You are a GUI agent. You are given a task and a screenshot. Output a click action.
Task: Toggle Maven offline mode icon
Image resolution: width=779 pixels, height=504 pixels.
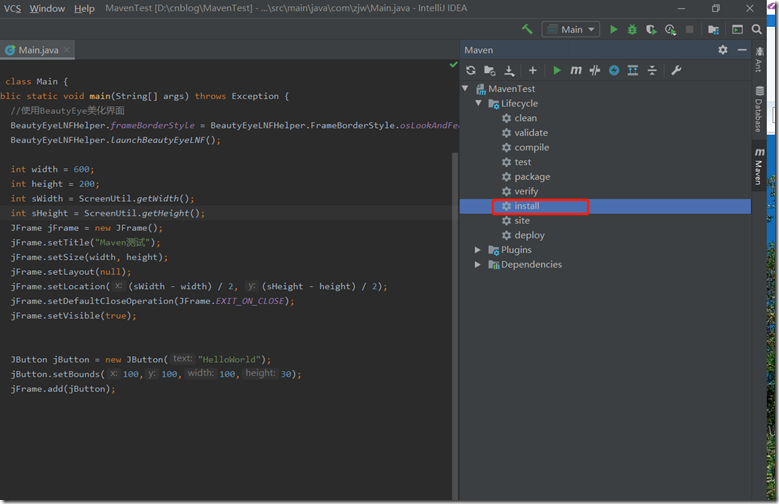pyautogui.click(x=614, y=71)
